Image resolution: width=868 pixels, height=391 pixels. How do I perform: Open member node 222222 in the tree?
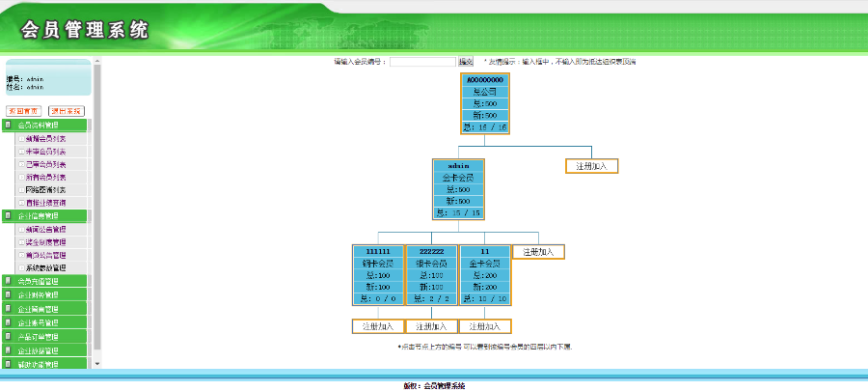click(432, 251)
